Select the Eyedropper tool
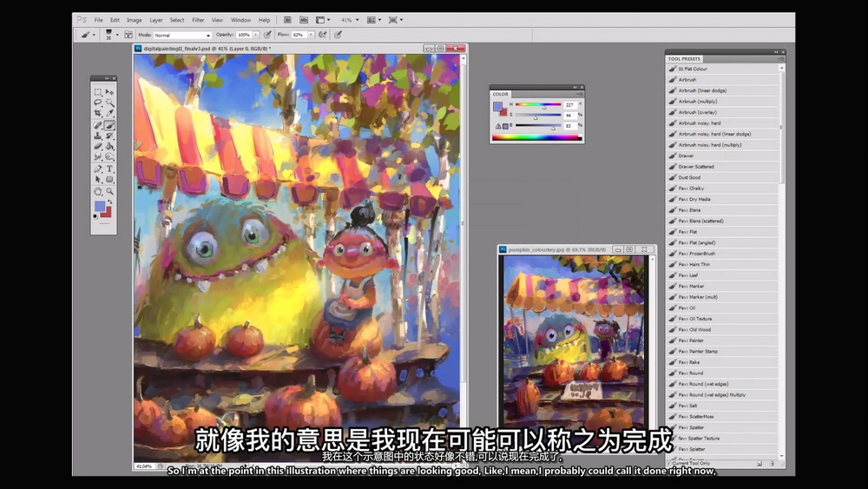 (109, 113)
